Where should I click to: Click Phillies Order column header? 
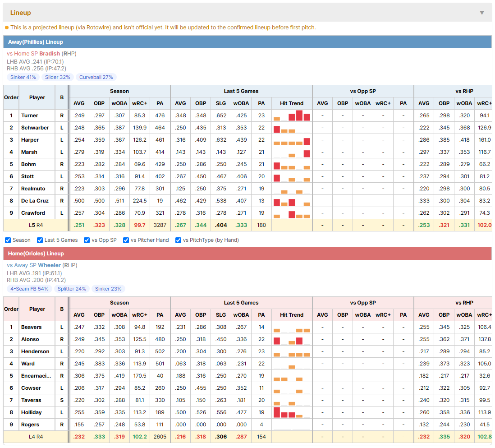click(11, 97)
